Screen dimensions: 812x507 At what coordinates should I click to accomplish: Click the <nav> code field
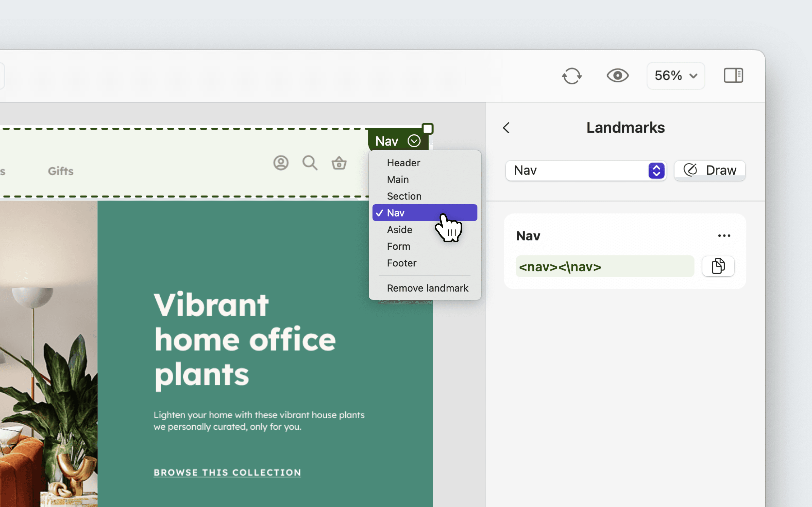[604, 267]
